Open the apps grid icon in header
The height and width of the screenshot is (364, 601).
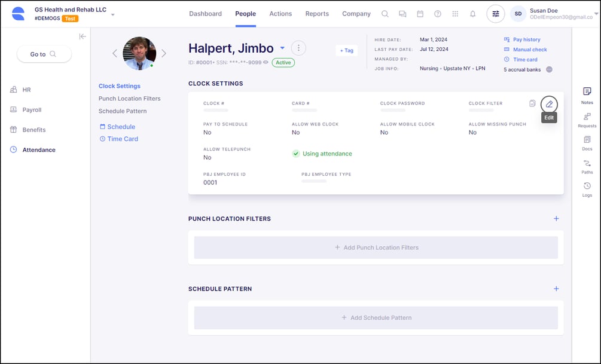pos(455,14)
